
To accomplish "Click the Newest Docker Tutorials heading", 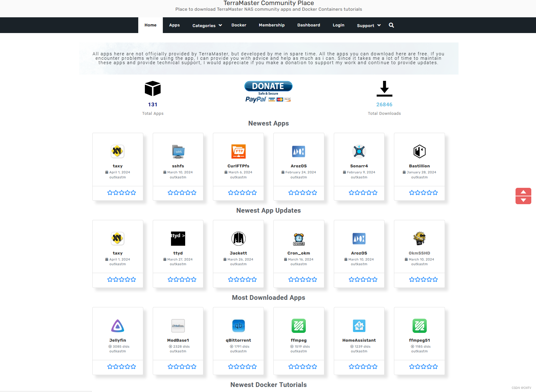I will tap(269, 385).
